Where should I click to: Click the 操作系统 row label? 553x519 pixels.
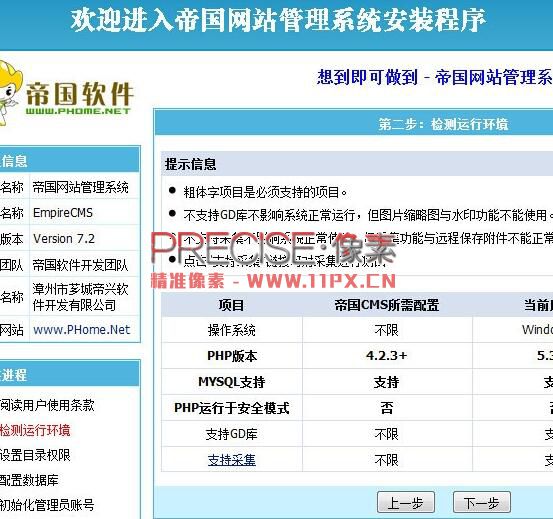[x=231, y=330]
